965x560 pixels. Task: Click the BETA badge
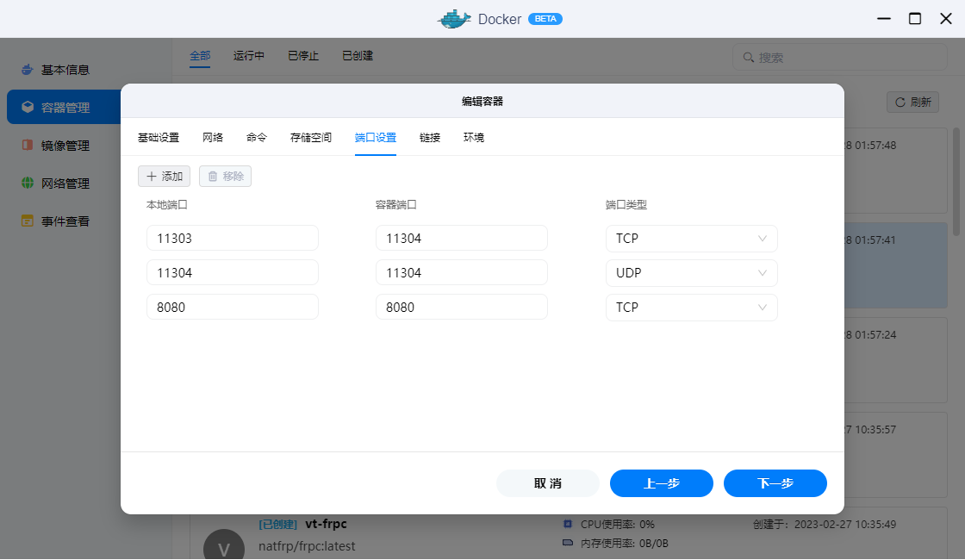click(x=545, y=19)
